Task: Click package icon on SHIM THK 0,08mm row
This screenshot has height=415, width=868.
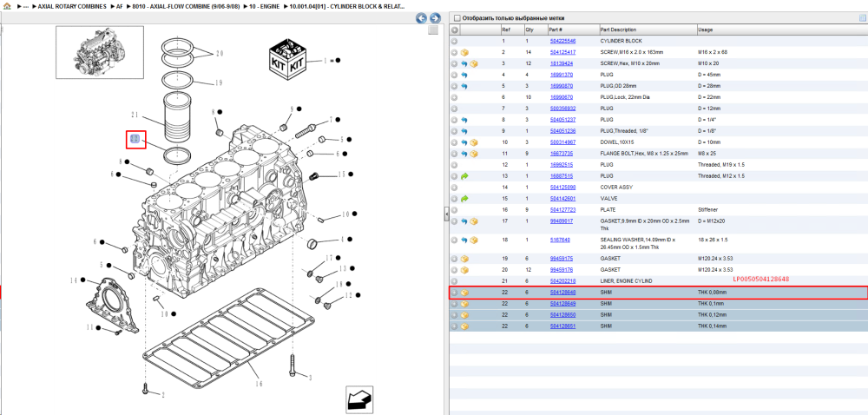Action: click(464, 293)
